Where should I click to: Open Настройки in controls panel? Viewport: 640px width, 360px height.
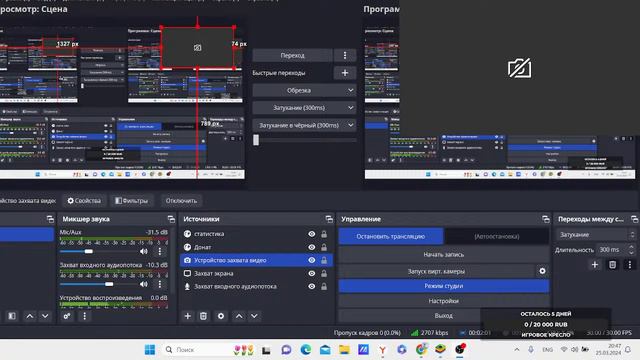(x=444, y=301)
